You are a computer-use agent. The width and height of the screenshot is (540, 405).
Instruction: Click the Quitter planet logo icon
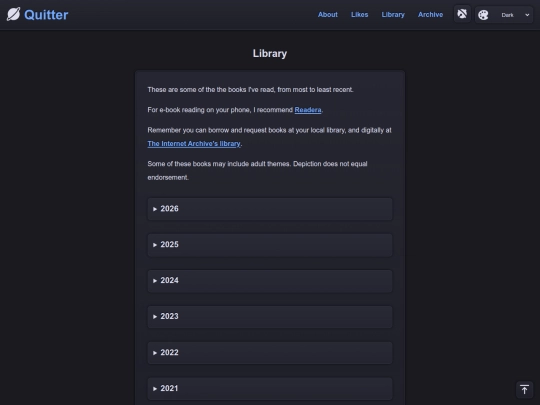click(13, 14)
